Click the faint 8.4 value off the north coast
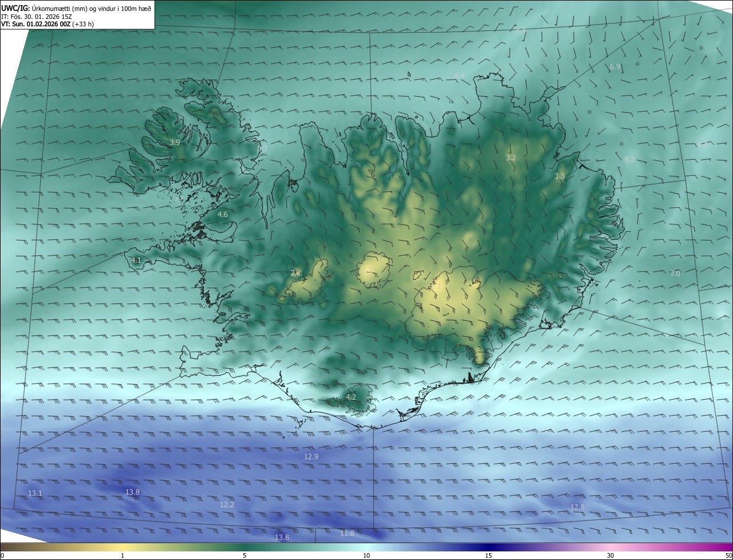The image size is (733, 560). pyautogui.click(x=459, y=76)
